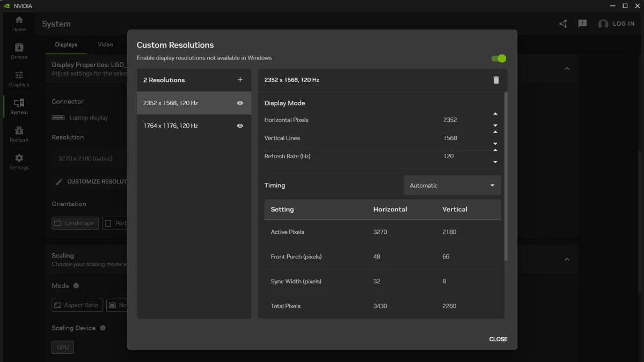Click the info icon beside Scaling Device
644x362 pixels.
103,328
